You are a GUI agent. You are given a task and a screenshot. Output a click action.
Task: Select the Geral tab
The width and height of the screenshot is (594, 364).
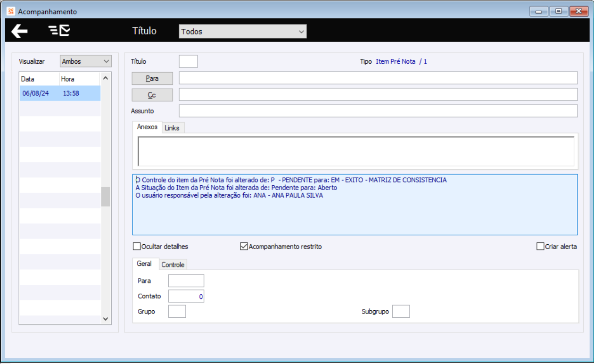click(144, 264)
